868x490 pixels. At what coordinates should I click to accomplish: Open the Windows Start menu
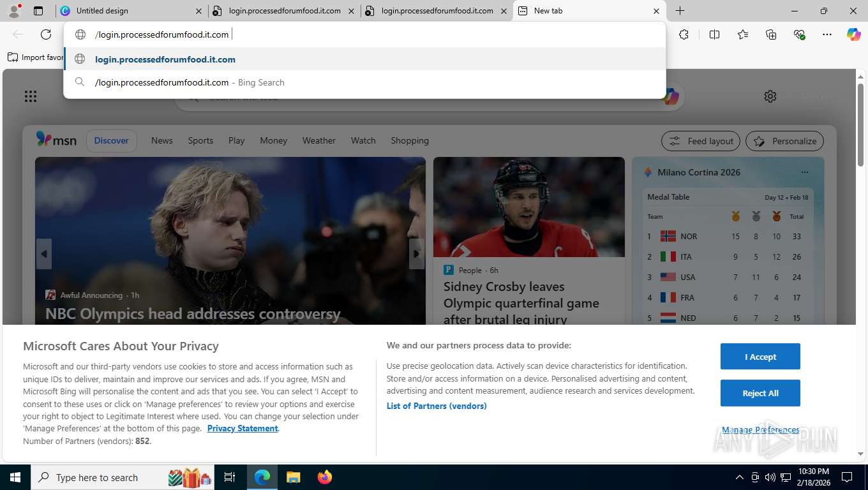15,477
